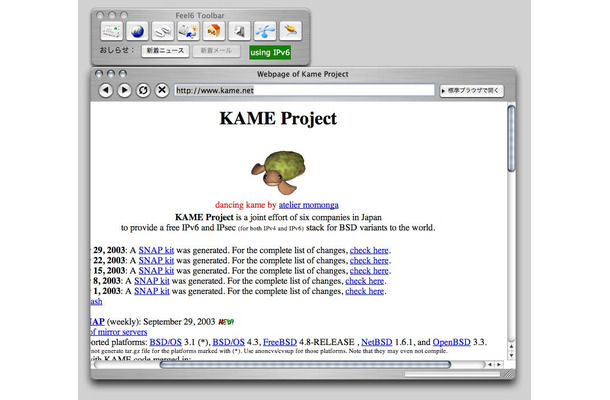Click the house icon in Feel6 Toolbar
This screenshot has width=610, height=400.
214,31
